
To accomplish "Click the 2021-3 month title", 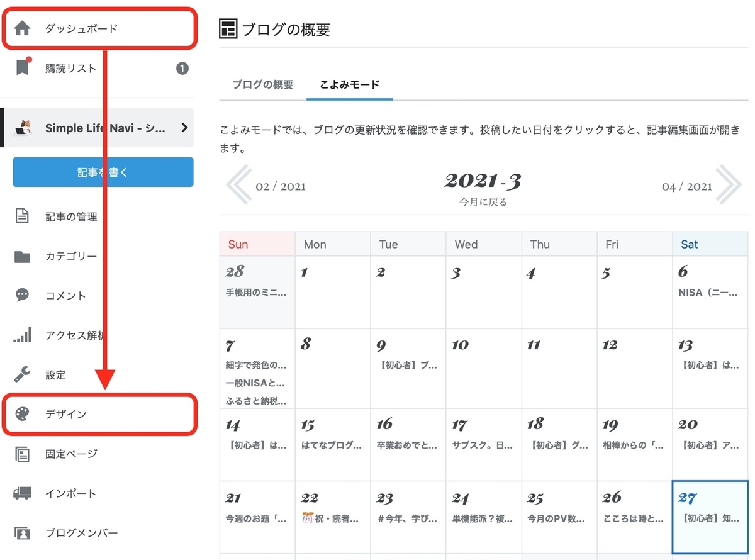I will click(x=483, y=181).
